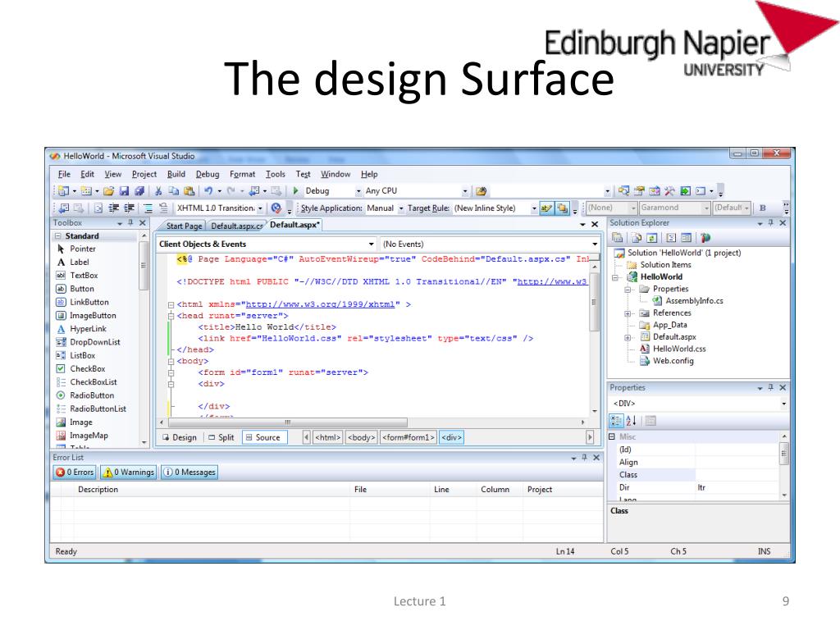Viewport: 840px width, 630px height.
Task: Toggle the Bold formatting button
Action: 762,208
